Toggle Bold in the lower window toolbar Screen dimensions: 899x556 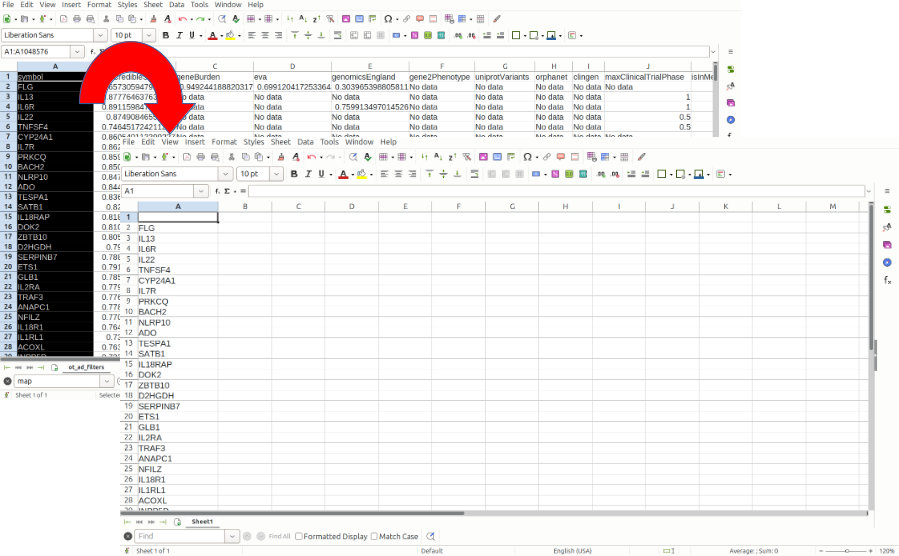click(294, 174)
